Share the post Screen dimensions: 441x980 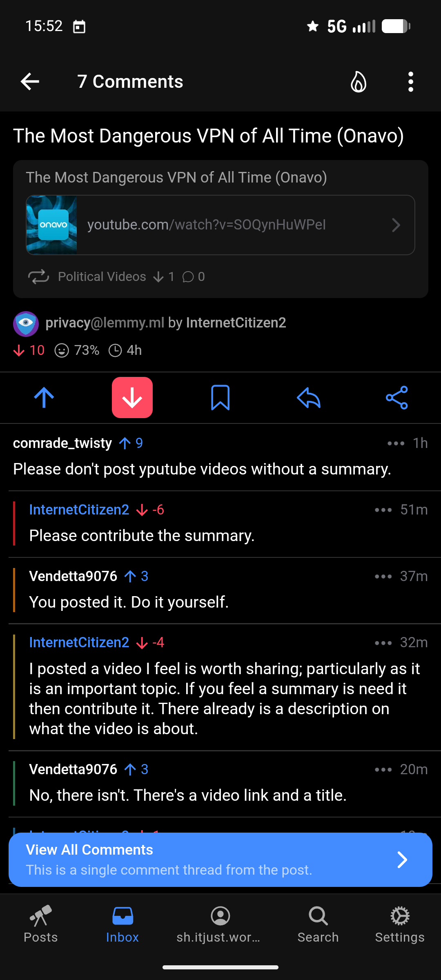click(397, 397)
